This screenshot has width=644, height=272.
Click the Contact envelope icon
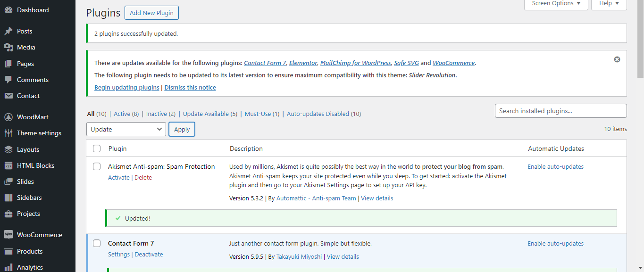tap(8, 96)
